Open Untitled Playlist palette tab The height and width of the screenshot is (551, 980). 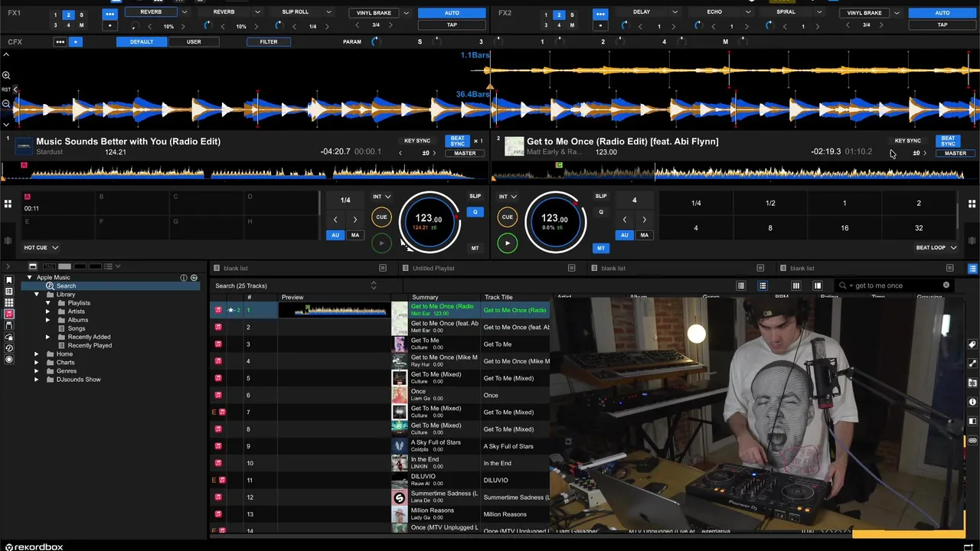[x=433, y=269]
